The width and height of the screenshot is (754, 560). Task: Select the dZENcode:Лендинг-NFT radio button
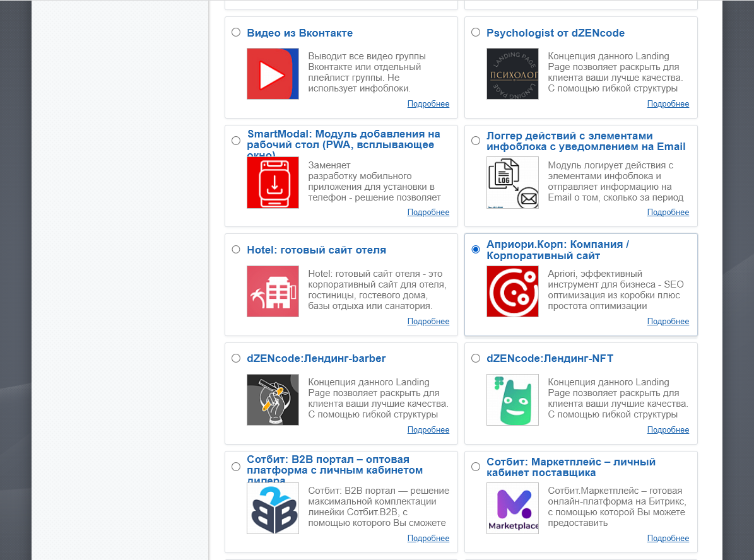(x=476, y=358)
